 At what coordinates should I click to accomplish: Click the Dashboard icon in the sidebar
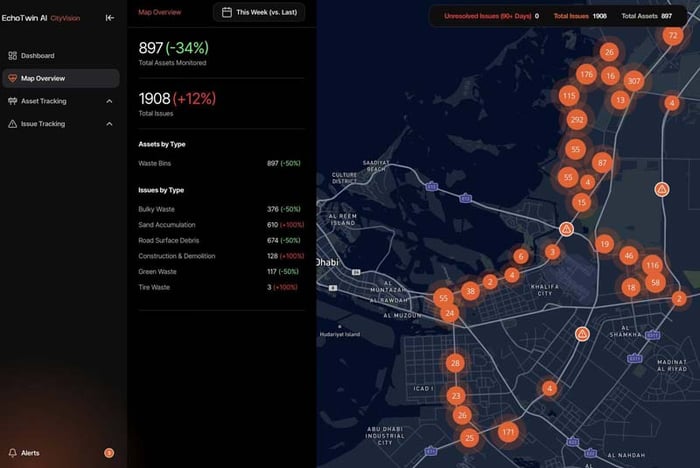coord(12,55)
